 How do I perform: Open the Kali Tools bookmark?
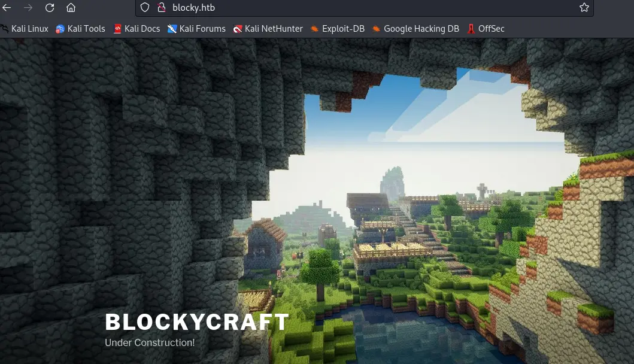coord(80,29)
